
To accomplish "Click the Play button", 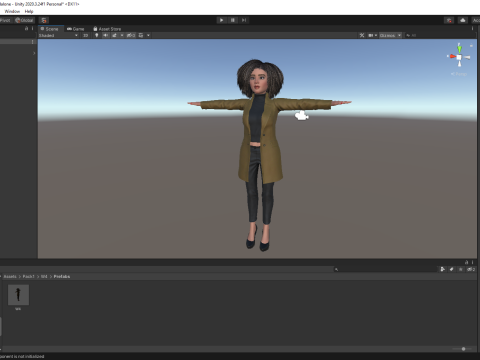I will tap(221, 20).
